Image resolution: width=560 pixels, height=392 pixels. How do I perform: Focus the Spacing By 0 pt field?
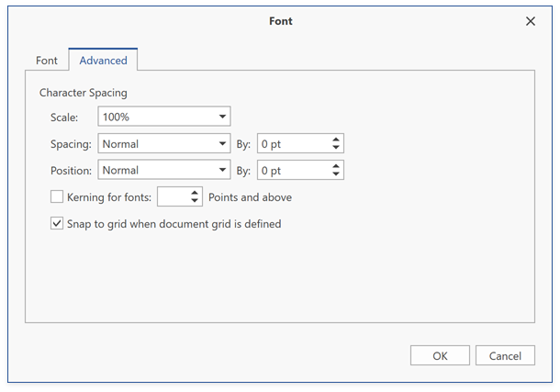click(x=295, y=143)
